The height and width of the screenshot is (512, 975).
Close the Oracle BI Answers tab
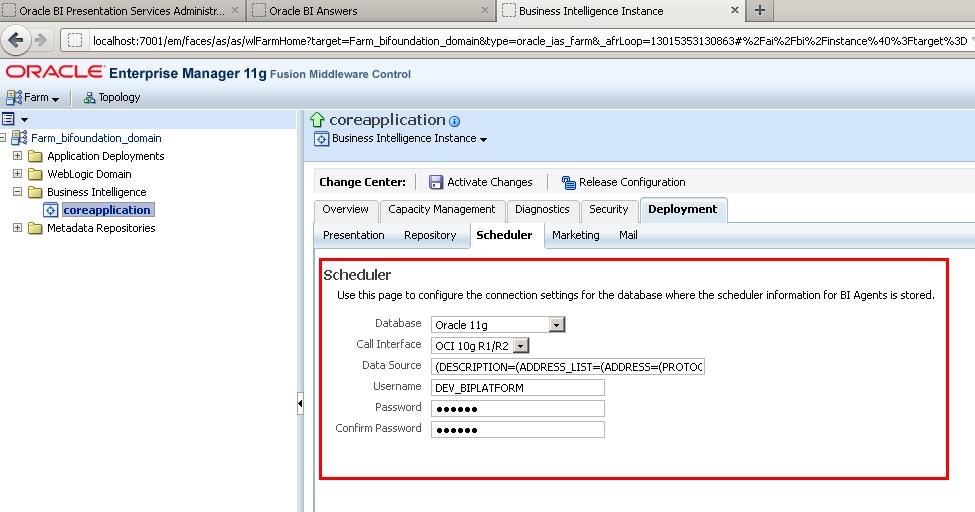coord(485,11)
